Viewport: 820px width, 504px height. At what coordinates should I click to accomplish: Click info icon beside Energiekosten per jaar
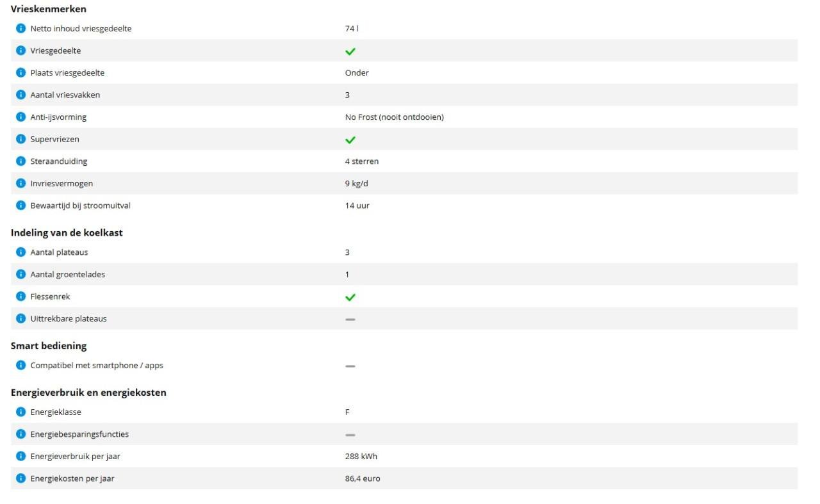point(20,478)
